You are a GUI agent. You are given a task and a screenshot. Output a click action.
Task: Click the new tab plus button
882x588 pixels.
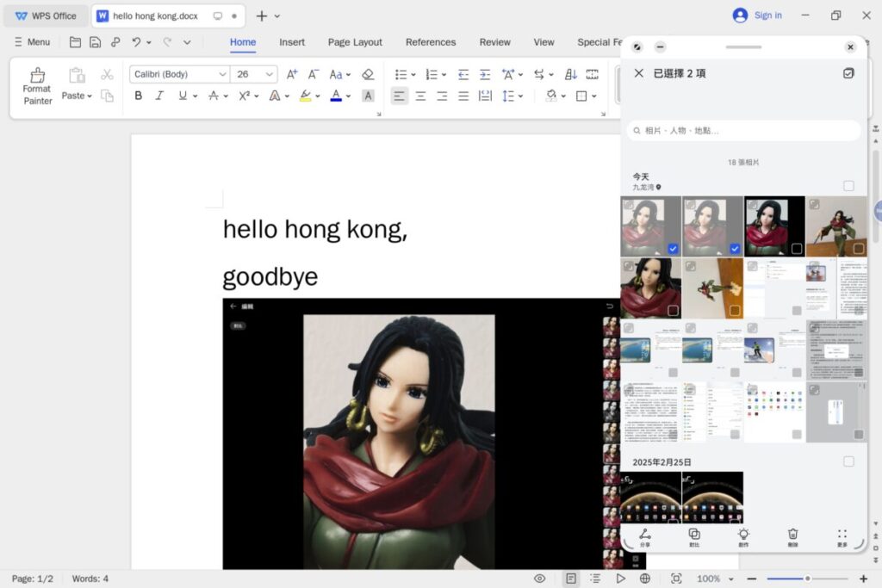(x=262, y=15)
